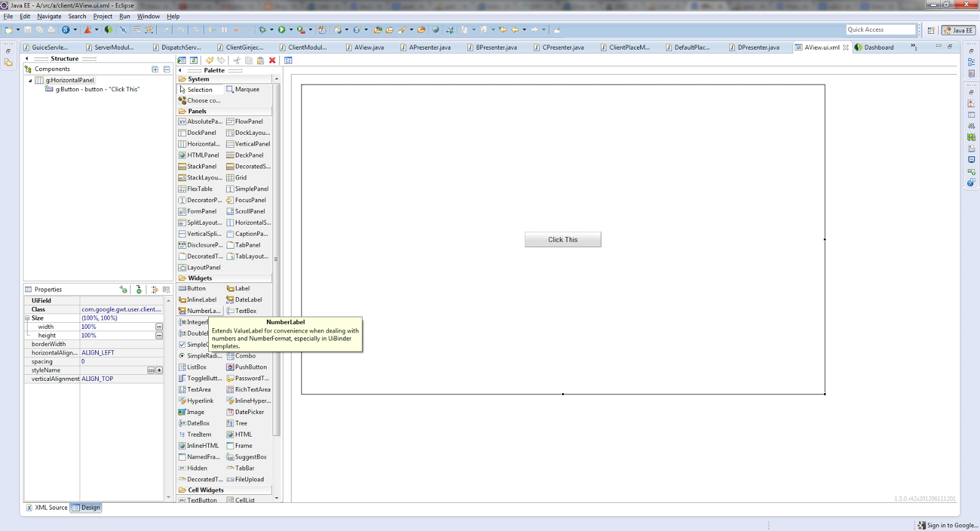Image resolution: width=980 pixels, height=531 pixels.
Task: Click Collapse All in the Components panel
Action: click(167, 69)
